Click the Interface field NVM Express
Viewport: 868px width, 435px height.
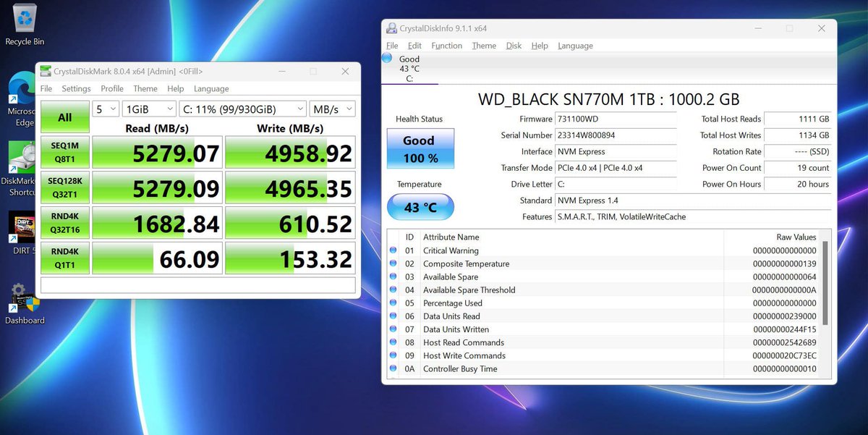pyautogui.click(x=616, y=152)
